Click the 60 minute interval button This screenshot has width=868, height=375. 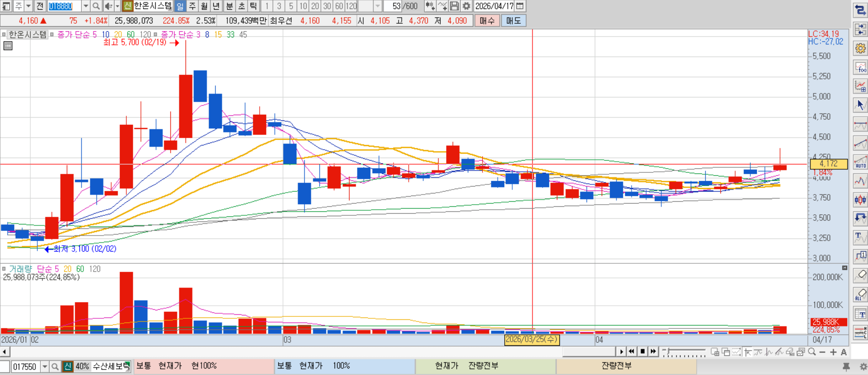click(x=339, y=6)
